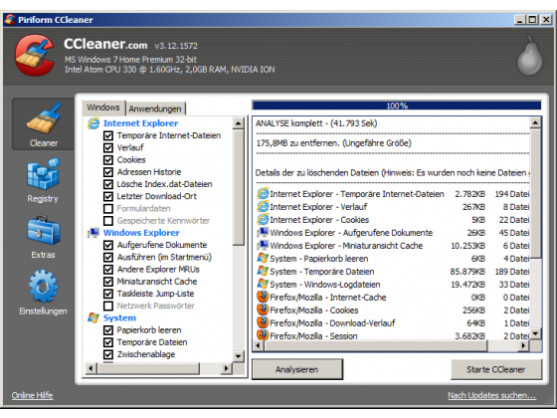Image resolution: width=557 pixels, height=418 pixels.
Task: Click the results pane vertical scrollbar thumb
Action: 535,194
